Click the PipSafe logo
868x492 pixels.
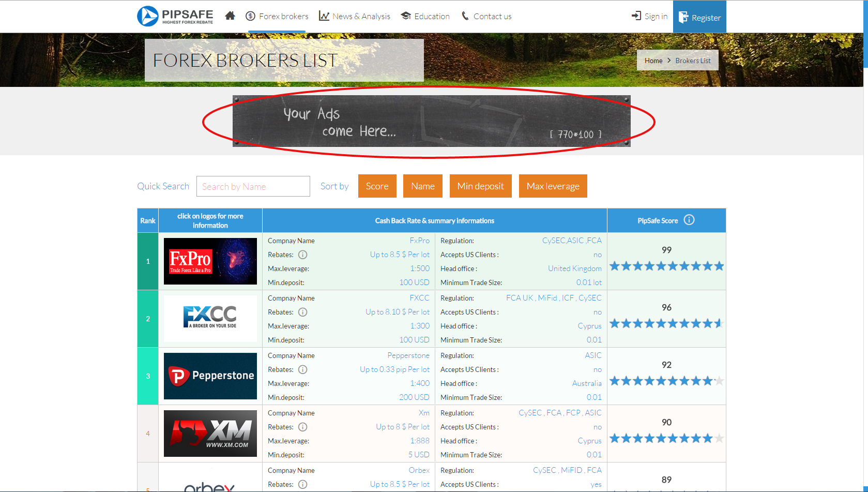tap(175, 16)
